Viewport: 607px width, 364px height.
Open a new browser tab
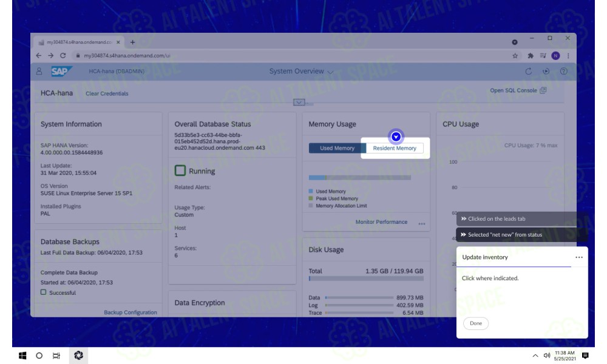(x=132, y=42)
